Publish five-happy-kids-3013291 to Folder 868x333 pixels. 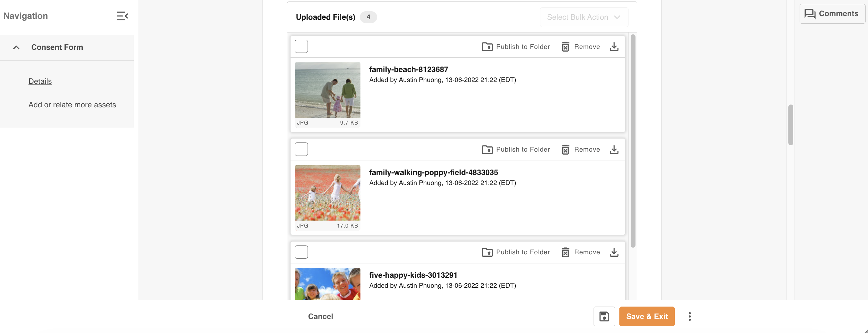pyautogui.click(x=515, y=252)
